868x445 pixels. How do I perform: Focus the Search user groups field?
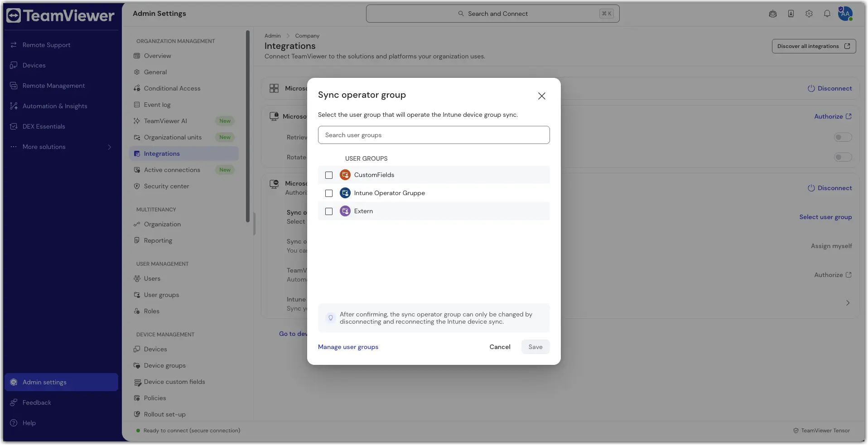tap(434, 135)
